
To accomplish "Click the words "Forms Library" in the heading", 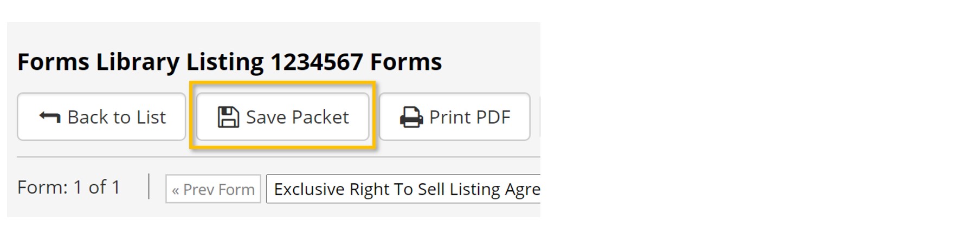I will click(98, 62).
